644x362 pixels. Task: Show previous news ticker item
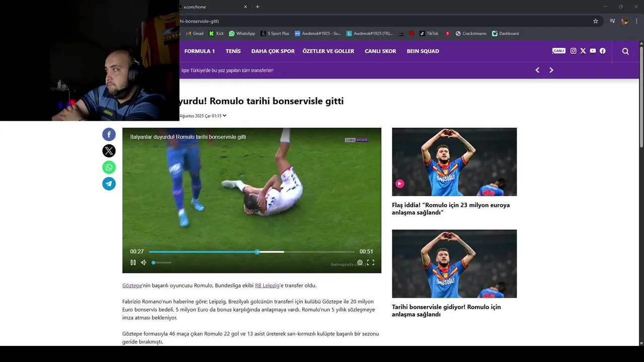pyautogui.click(x=537, y=70)
